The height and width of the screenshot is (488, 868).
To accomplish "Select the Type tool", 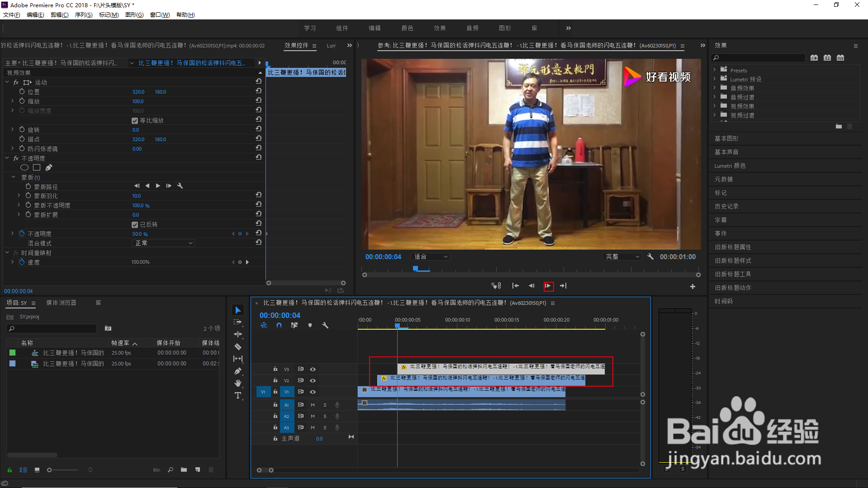I will point(238,395).
